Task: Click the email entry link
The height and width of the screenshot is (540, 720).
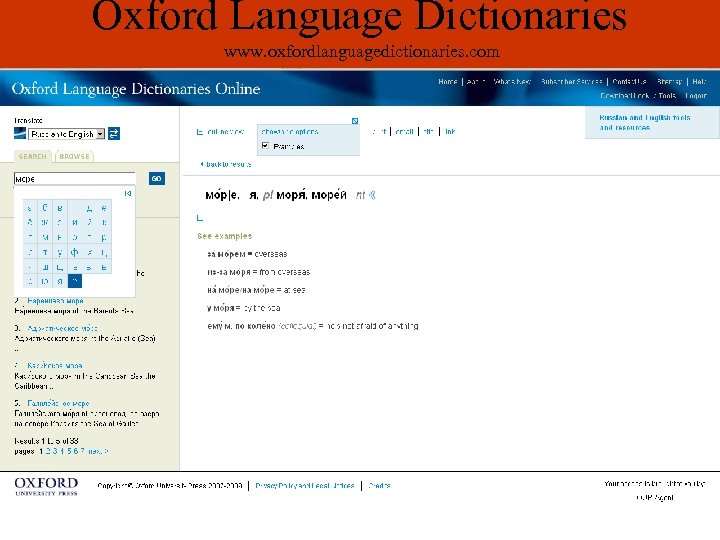Action: pyautogui.click(x=405, y=132)
